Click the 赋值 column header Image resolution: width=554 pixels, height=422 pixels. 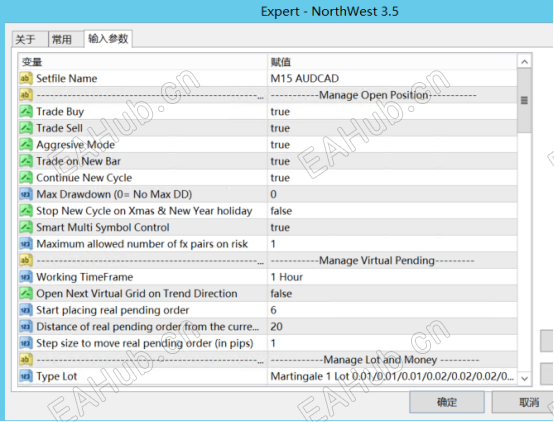click(x=392, y=62)
